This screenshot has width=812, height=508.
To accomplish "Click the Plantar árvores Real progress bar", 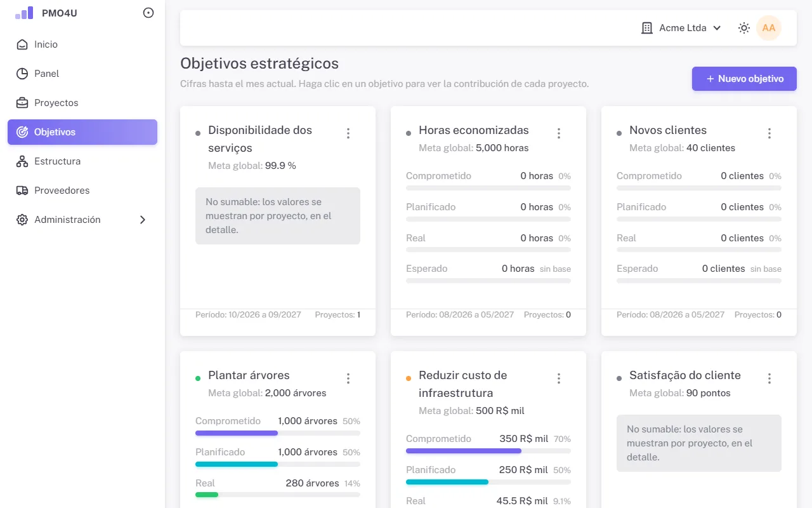I will pos(278,495).
